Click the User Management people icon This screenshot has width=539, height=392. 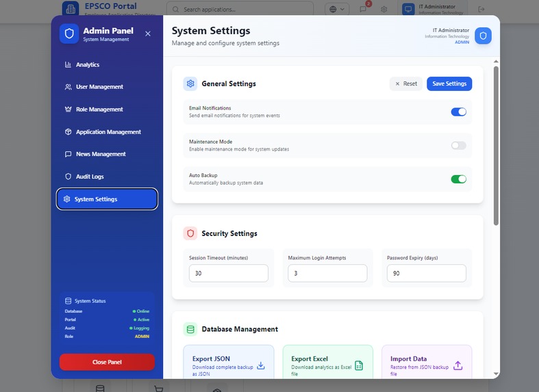[68, 87]
